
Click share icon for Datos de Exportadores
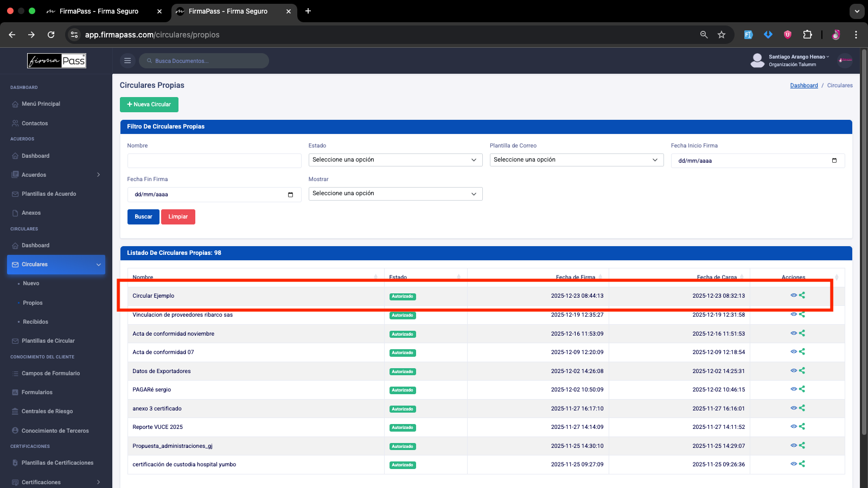point(802,370)
